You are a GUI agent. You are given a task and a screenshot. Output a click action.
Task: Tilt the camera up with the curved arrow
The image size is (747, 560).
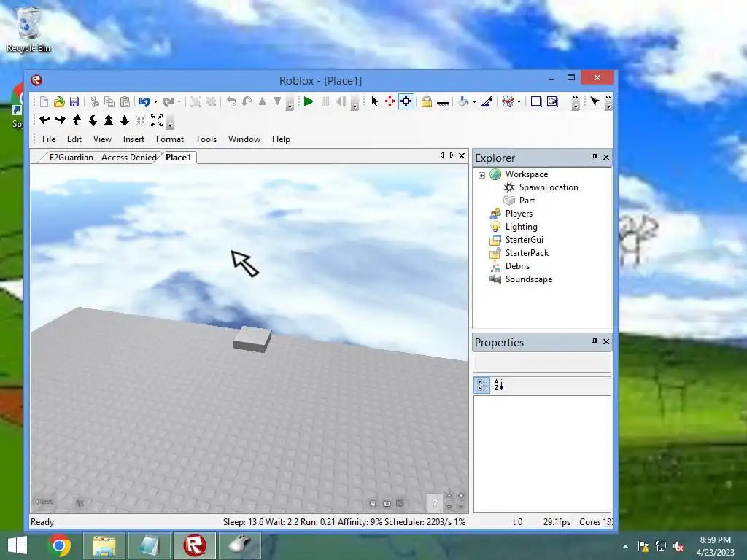pyautogui.click(x=77, y=120)
